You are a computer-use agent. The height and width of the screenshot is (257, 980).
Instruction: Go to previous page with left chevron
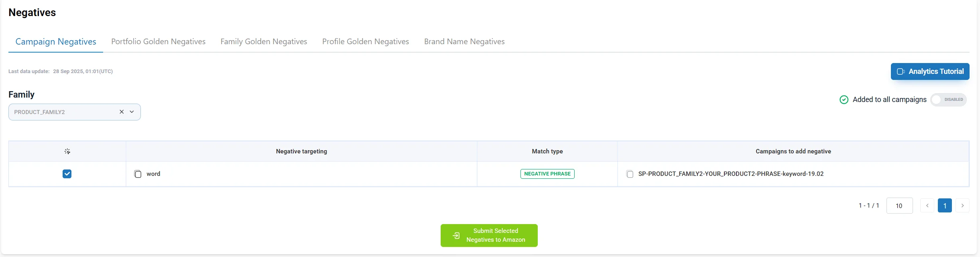[927, 205]
